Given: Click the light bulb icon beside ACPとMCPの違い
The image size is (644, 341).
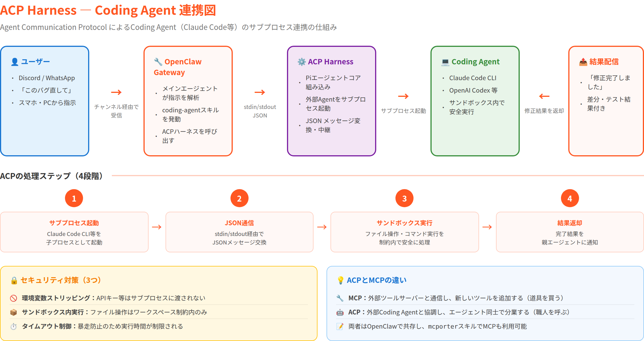Looking at the screenshot, I should click(340, 280).
